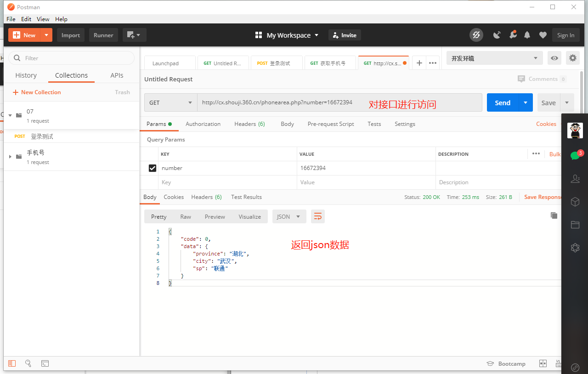This screenshot has width=588, height=374.
Task: Open the JSON format dropdown
Action: pos(289,216)
